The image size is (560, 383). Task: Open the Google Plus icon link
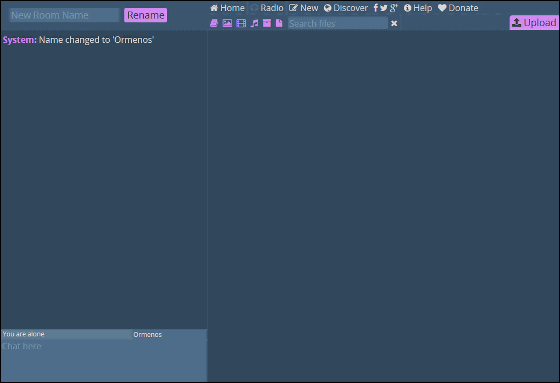(394, 8)
